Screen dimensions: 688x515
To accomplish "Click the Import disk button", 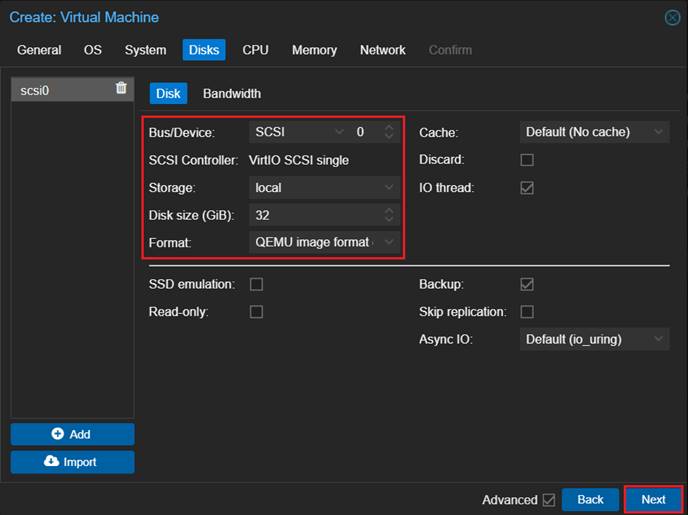I will coord(72,462).
